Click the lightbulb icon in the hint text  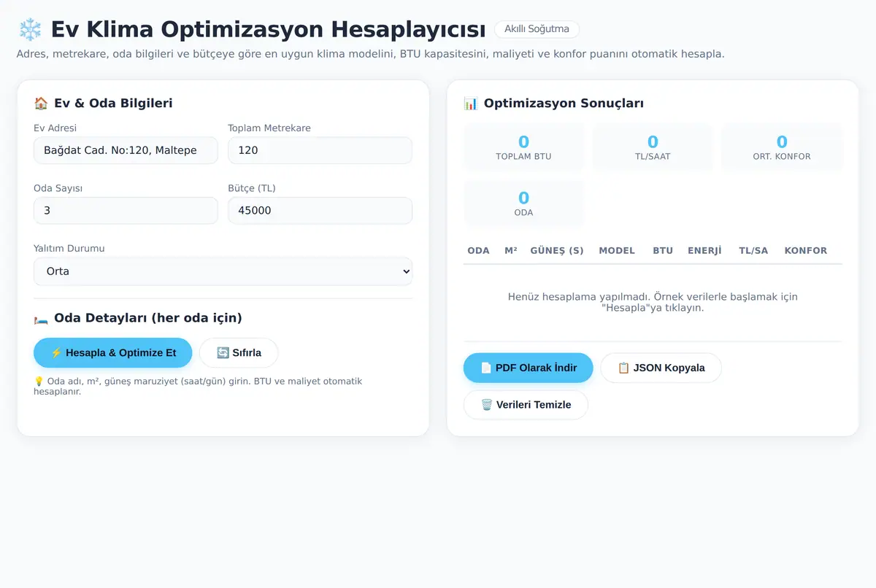(x=39, y=381)
